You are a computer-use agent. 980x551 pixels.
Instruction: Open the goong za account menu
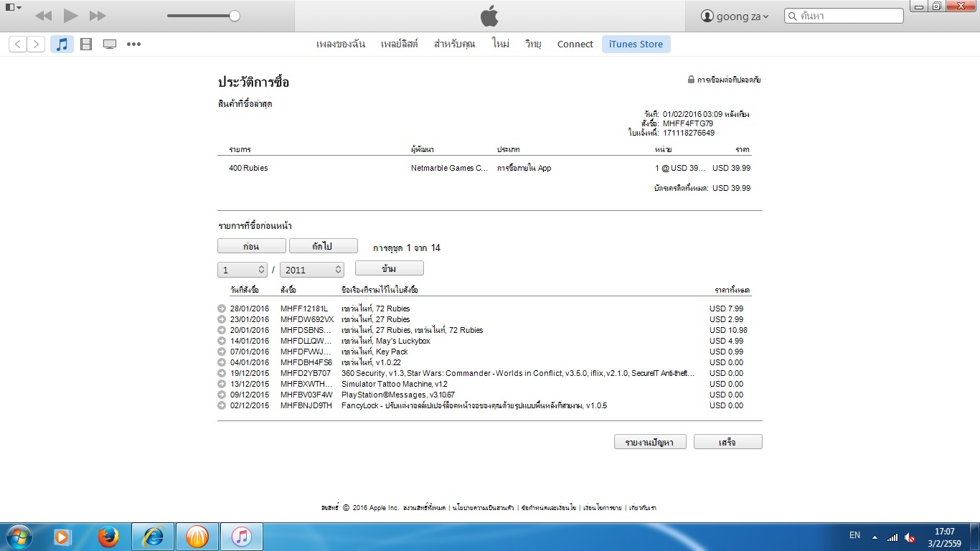click(735, 16)
